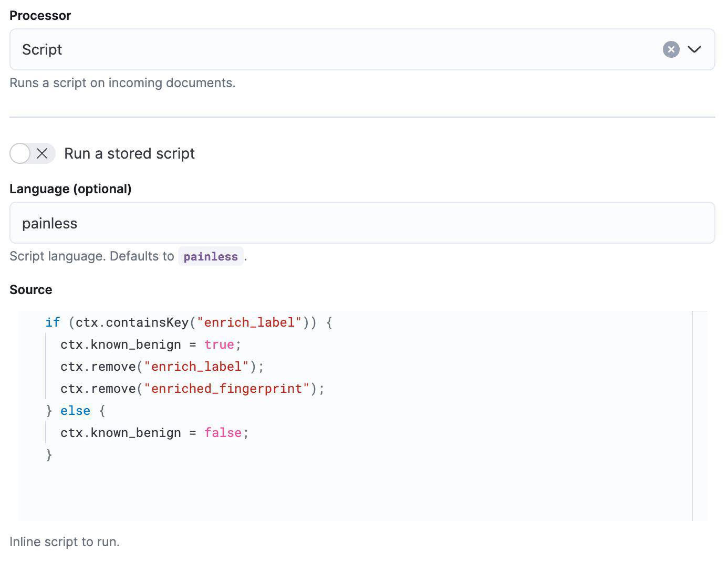This screenshot has height=563, width=728.
Task: Place cursor on the containsKey line
Action: pos(189,322)
